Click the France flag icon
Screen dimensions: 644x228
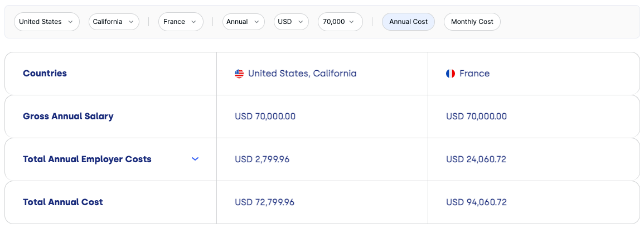[x=451, y=74]
